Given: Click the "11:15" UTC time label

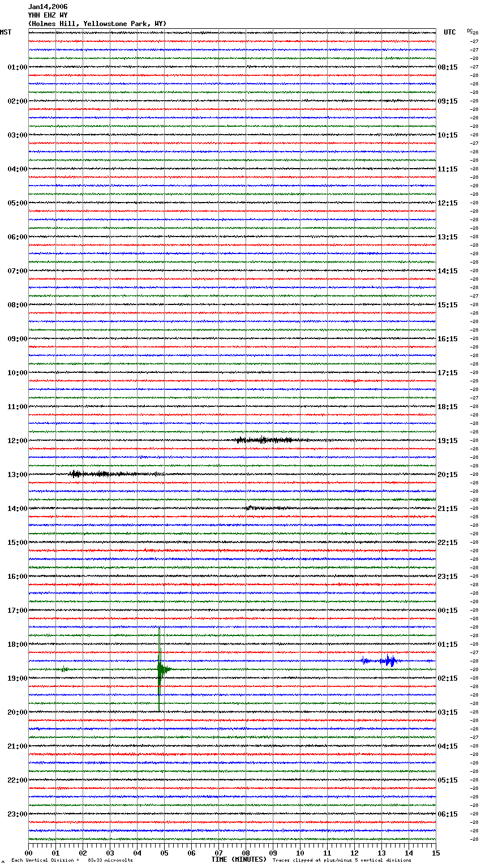Looking at the screenshot, I should tap(448, 169).
